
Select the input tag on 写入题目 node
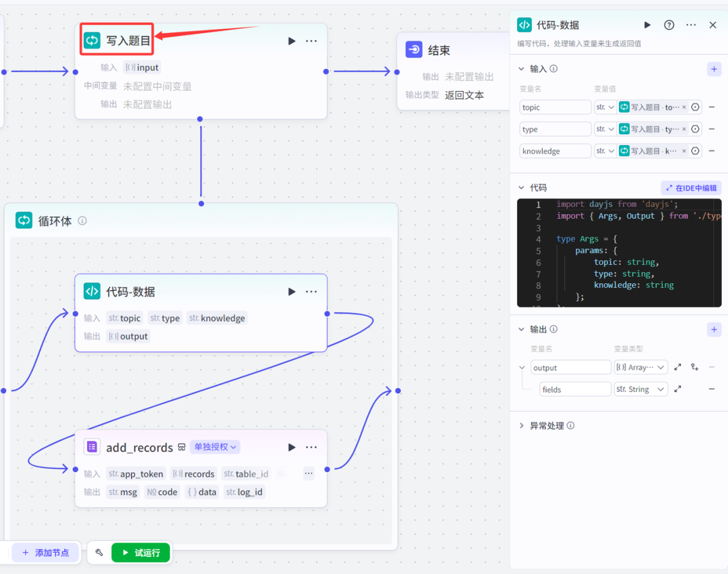coord(142,67)
